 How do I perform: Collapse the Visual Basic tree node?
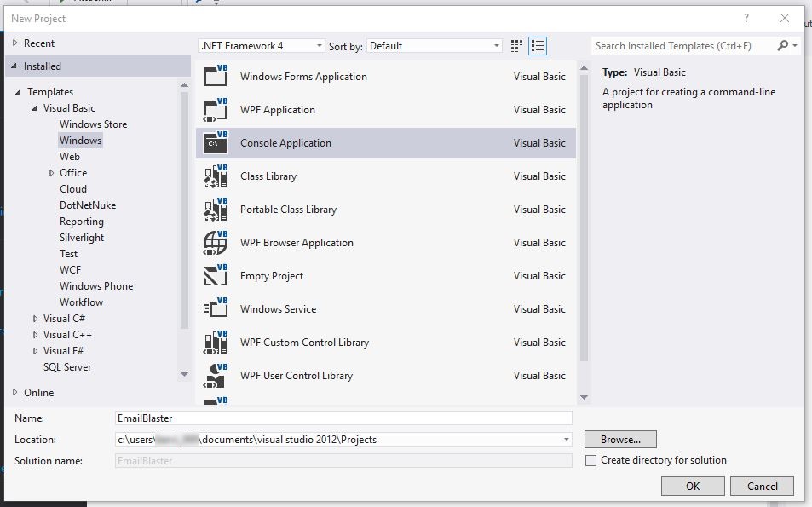pos(34,108)
